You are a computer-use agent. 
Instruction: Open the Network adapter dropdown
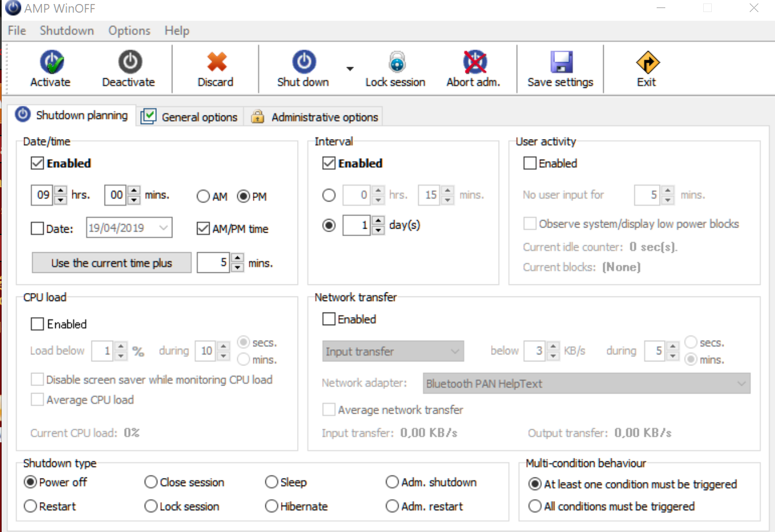point(741,384)
